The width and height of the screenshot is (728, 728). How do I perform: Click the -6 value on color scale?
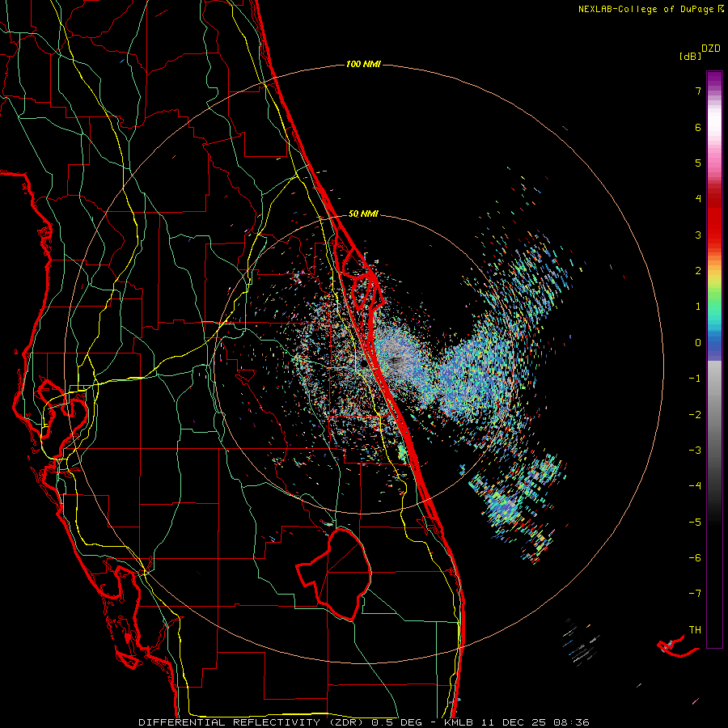pyautogui.click(x=695, y=558)
